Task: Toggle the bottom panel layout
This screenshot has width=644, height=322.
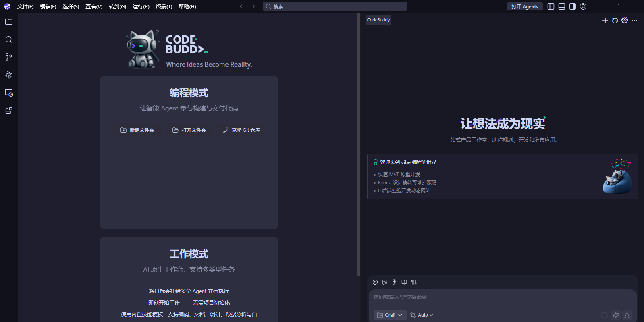Action: click(x=562, y=6)
